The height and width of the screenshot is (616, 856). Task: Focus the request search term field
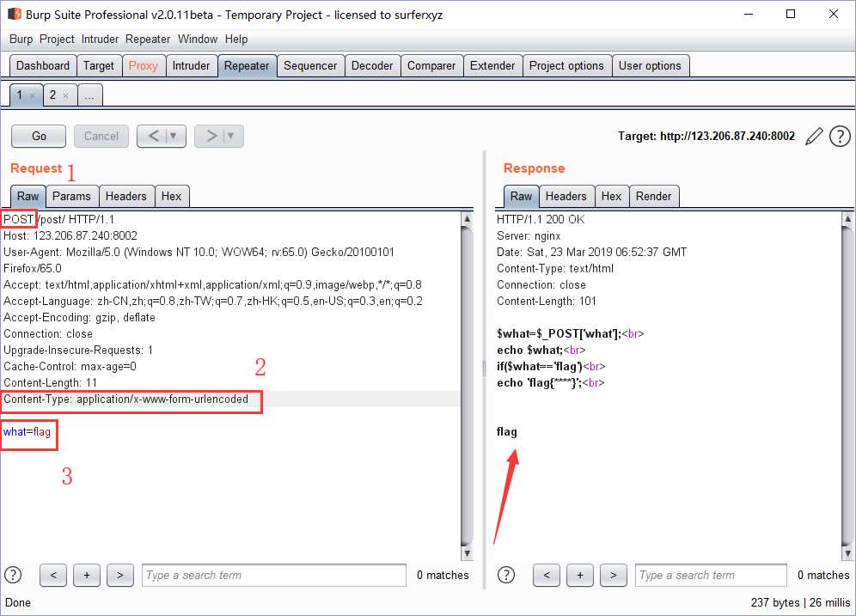pyautogui.click(x=274, y=575)
